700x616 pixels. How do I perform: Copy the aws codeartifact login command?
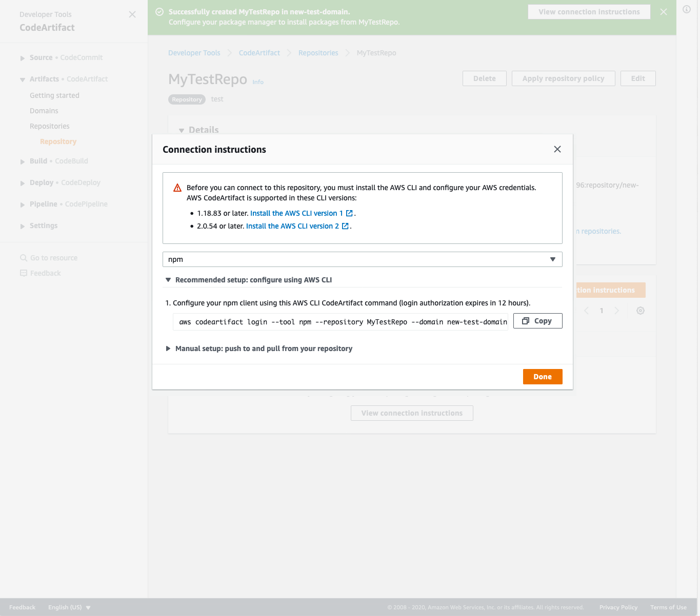[x=538, y=321]
